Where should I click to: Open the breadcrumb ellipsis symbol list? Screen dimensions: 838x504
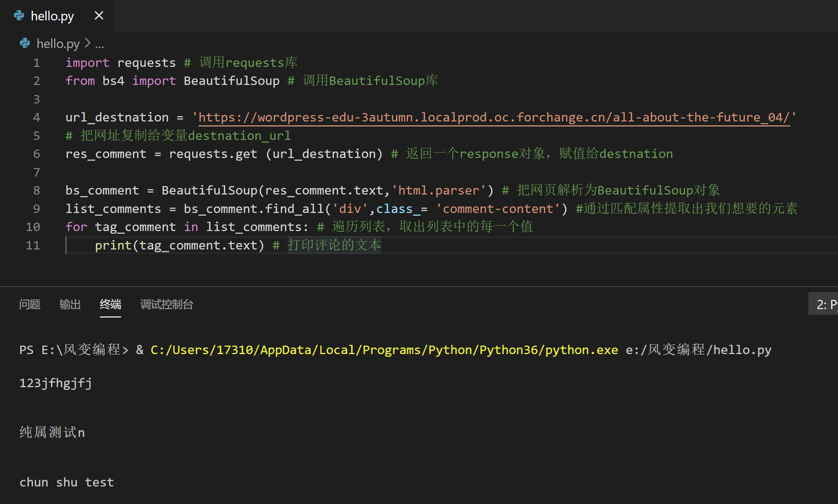[x=100, y=45]
